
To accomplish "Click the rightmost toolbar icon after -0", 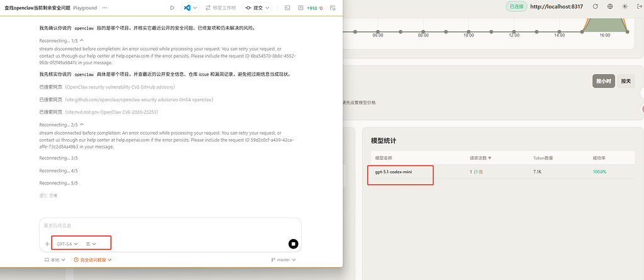I will tap(333, 8).
